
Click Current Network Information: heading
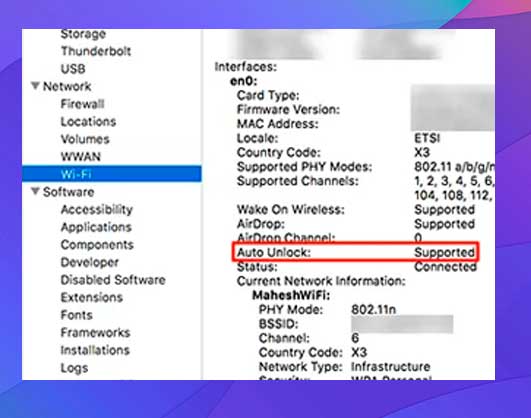(321, 281)
